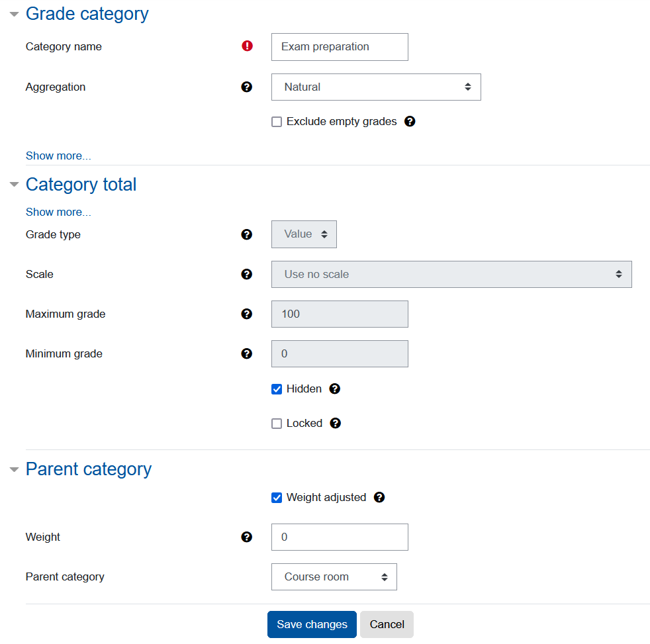The width and height of the screenshot is (650, 644).
Task: Untick the Weight adjusted checkbox
Action: point(277,497)
